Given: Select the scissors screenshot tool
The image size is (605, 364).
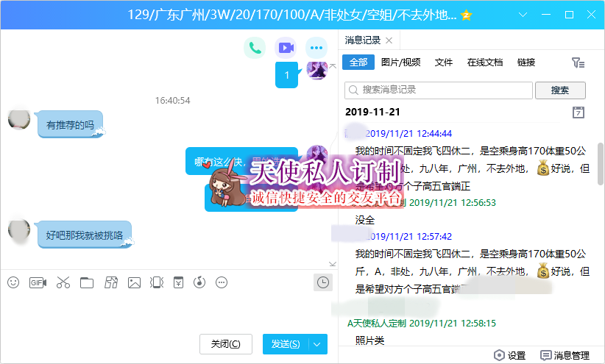Looking at the screenshot, I should coord(63,282).
